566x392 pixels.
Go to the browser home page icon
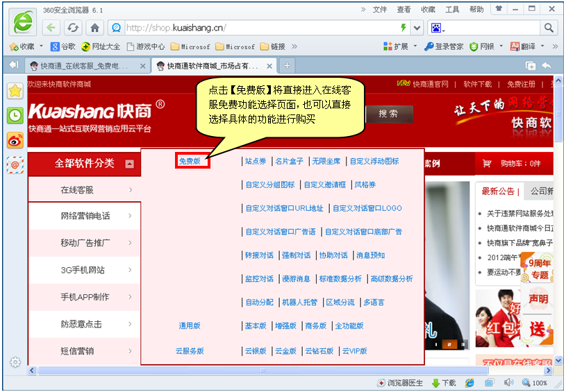95,28
